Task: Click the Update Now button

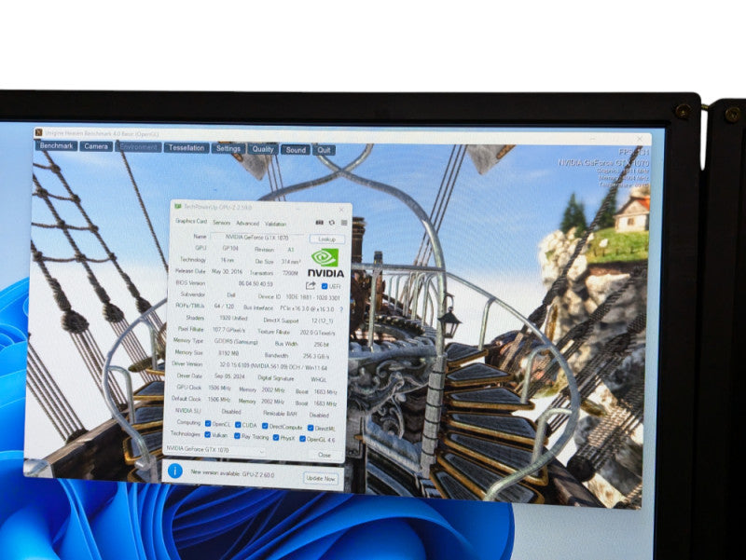Action: click(321, 478)
